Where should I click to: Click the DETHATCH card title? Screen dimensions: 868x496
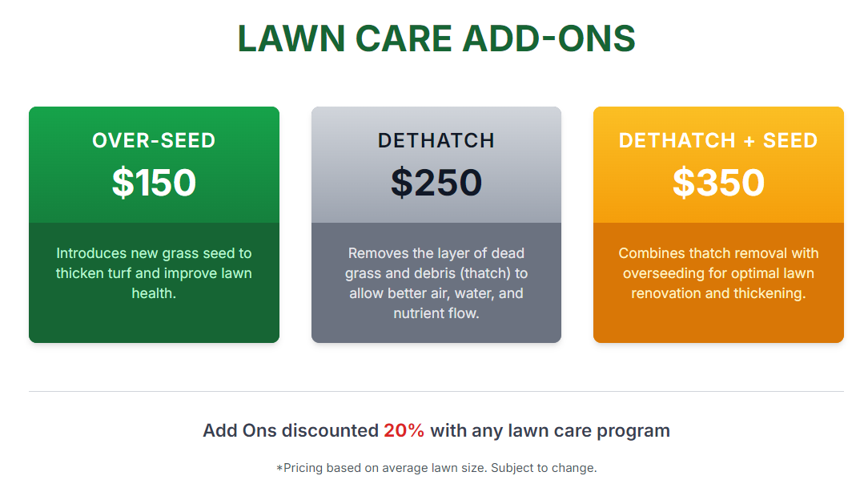(436, 140)
